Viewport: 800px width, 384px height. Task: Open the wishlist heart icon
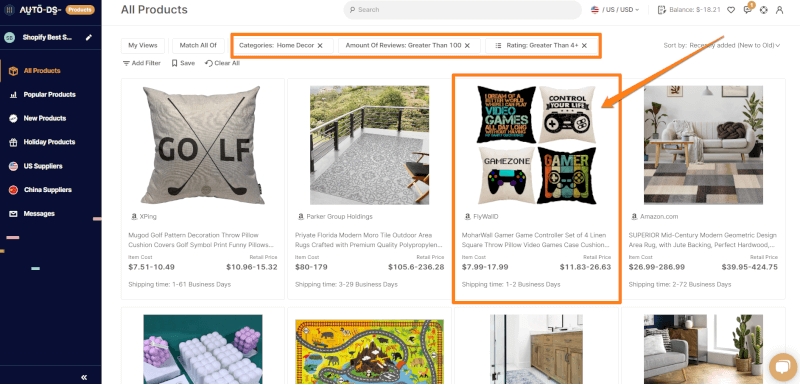[731, 10]
